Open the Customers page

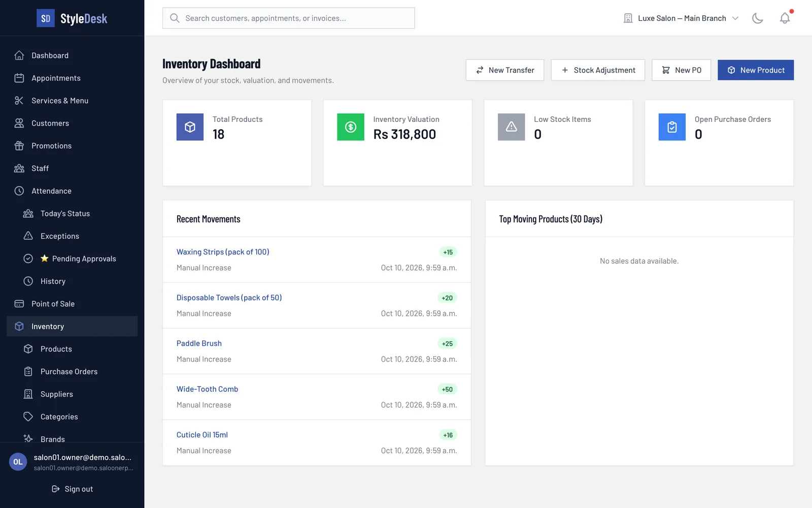72,123
